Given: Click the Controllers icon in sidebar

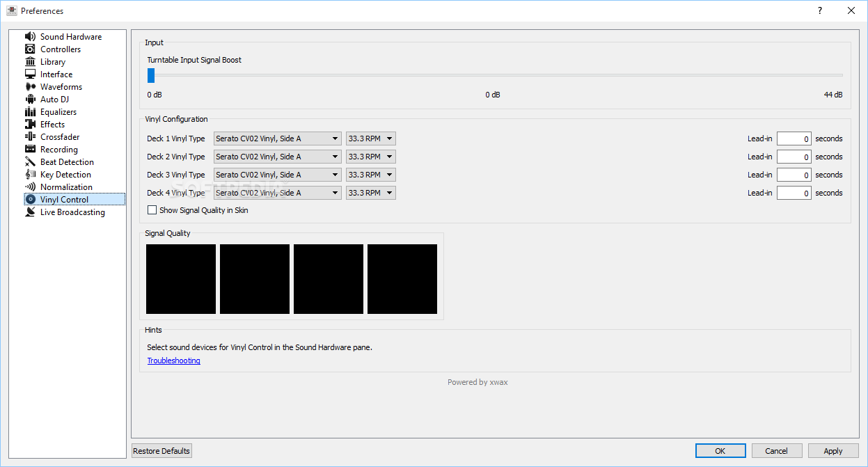Looking at the screenshot, I should 30,49.
